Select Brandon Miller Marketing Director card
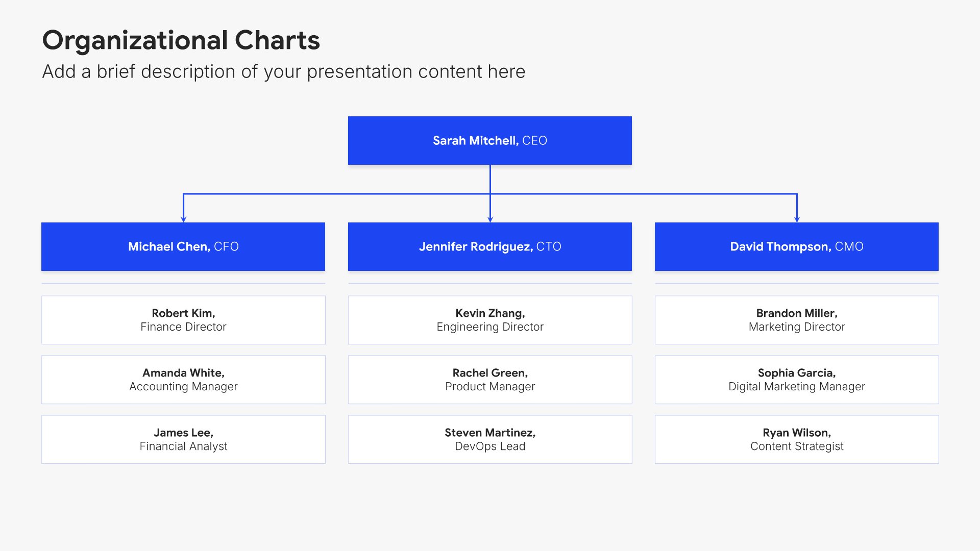The width and height of the screenshot is (980, 551). click(796, 320)
